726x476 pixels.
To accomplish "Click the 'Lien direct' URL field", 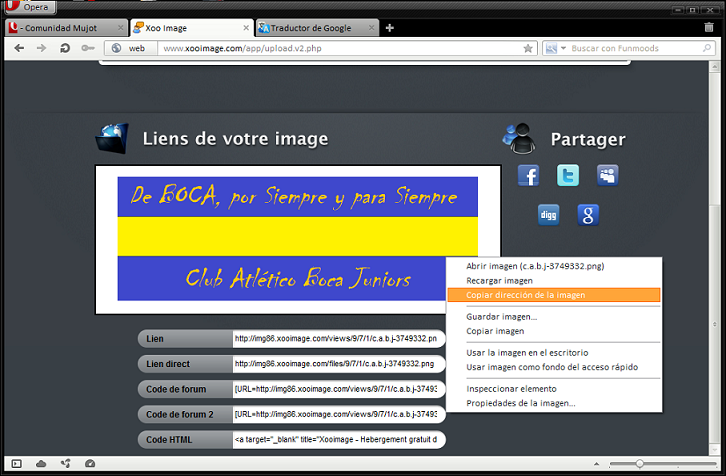I will pos(337,364).
